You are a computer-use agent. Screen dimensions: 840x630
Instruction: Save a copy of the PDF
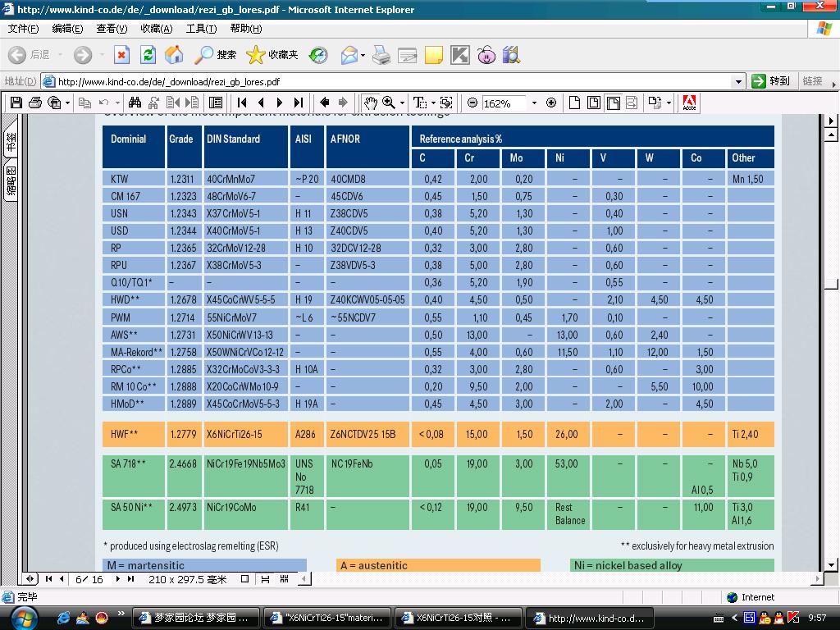16,103
